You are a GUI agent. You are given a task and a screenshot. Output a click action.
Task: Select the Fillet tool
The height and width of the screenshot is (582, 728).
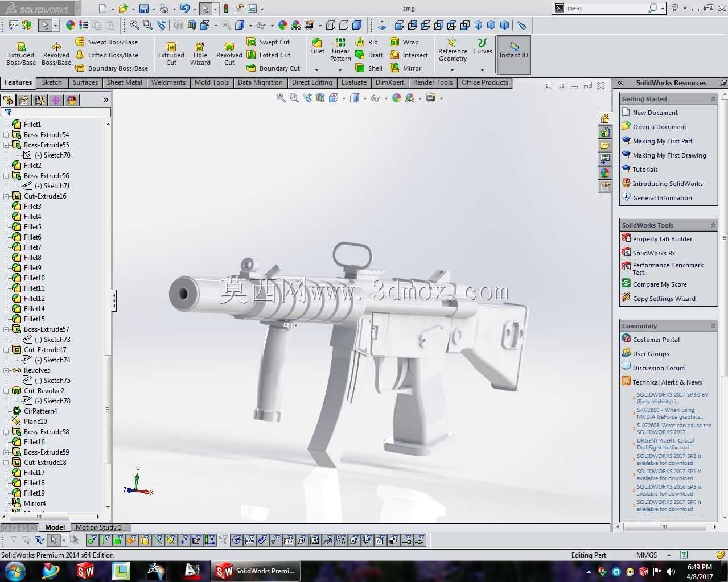point(317,46)
